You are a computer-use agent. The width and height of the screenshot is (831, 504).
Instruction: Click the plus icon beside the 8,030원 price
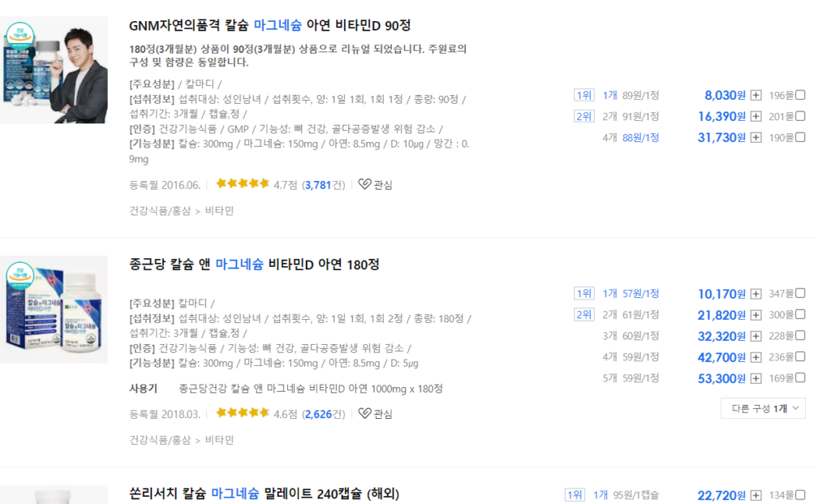coord(756,95)
